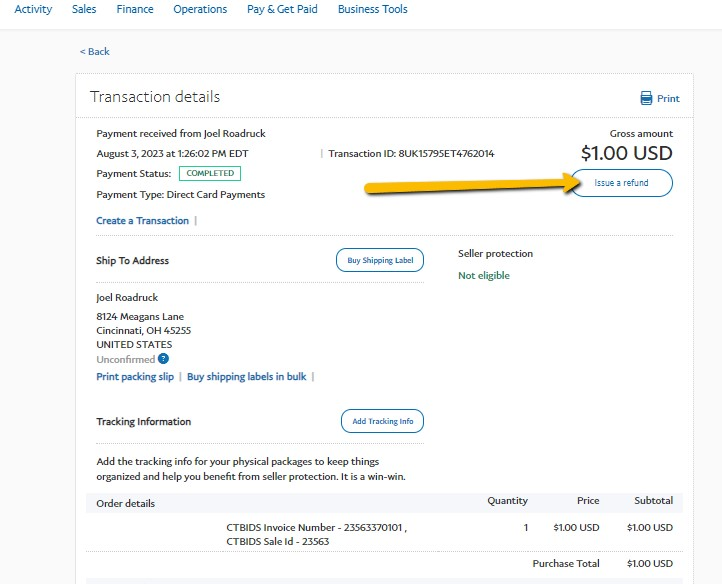The image size is (722, 584).
Task: Click the printer icon beside Print
Action: [646, 98]
